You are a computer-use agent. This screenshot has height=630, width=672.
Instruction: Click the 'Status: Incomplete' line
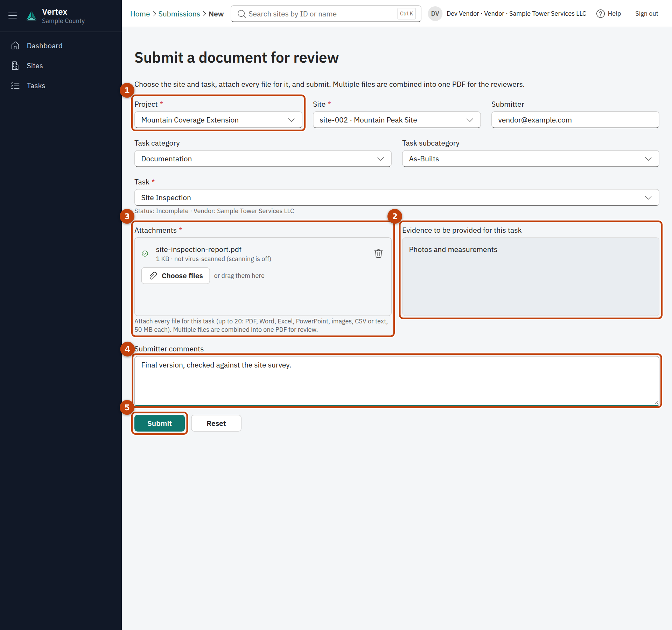tap(214, 211)
